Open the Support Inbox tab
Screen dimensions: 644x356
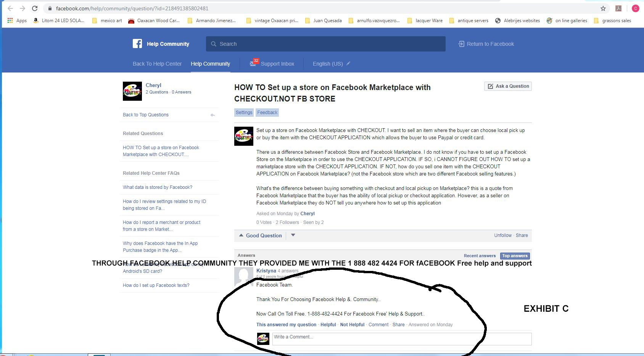pyautogui.click(x=277, y=64)
